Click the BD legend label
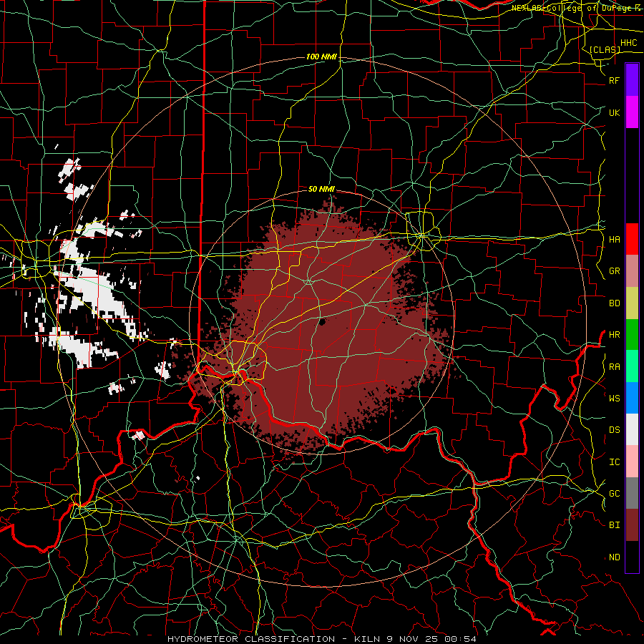 tap(614, 303)
